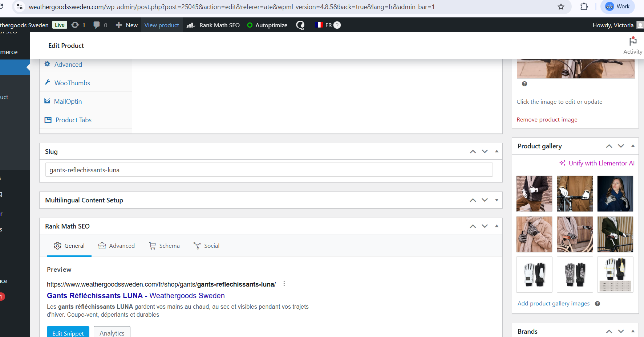Open Rank Math SEO admin bar menu

pos(213,25)
